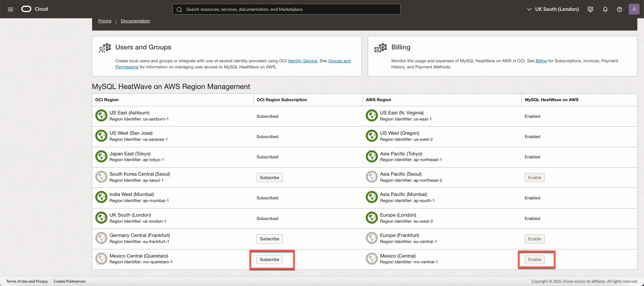Open the notifications bell
644x286 pixels.
click(605, 9)
